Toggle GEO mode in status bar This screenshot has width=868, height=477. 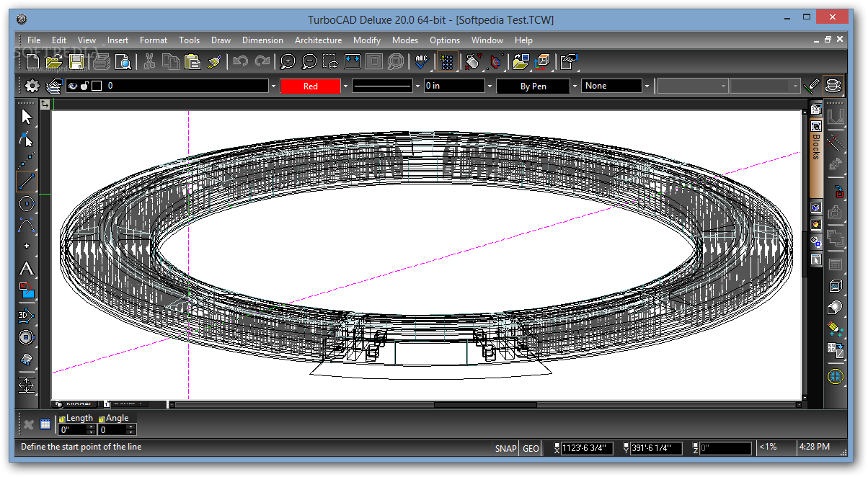531,448
